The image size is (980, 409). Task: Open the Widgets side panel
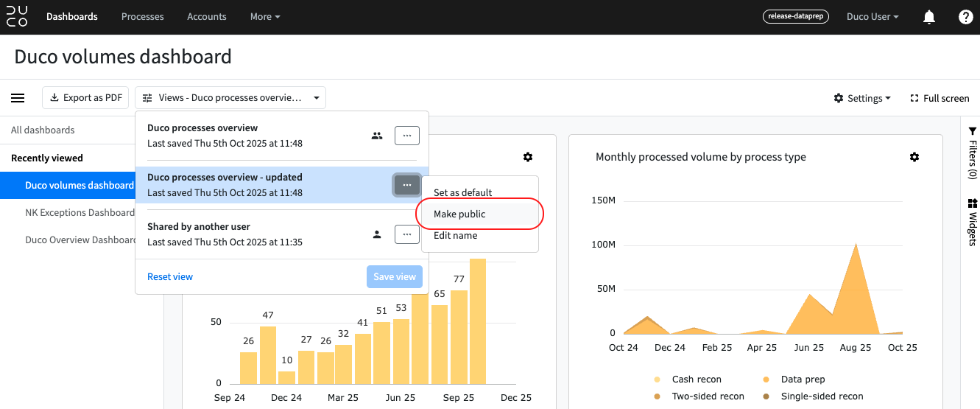[972, 222]
